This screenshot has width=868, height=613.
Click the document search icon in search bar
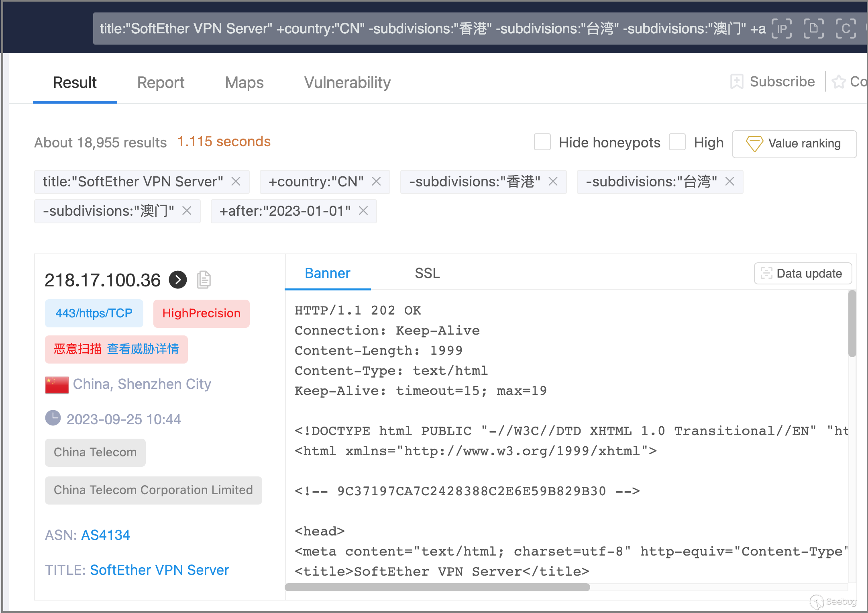814,29
